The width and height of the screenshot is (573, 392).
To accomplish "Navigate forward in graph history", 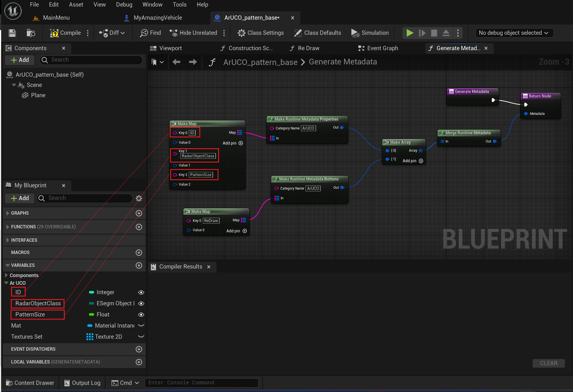I will (193, 62).
